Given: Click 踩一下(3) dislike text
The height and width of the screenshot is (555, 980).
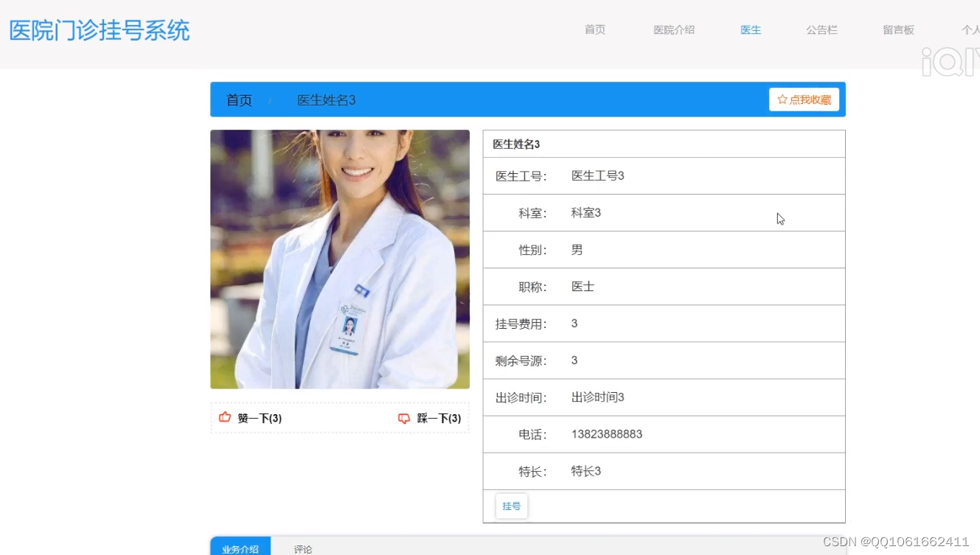Looking at the screenshot, I should pyautogui.click(x=439, y=419).
